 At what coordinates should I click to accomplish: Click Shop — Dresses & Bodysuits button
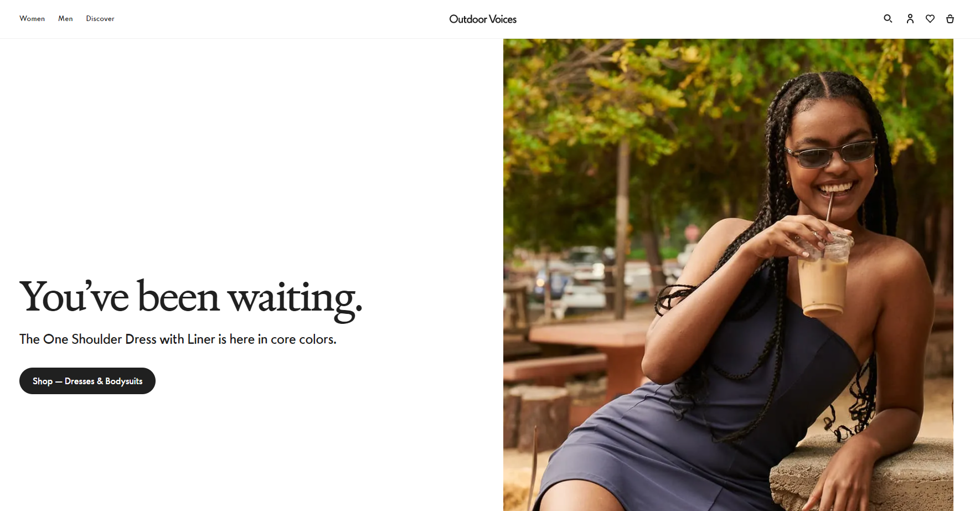[x=87, y=381]
